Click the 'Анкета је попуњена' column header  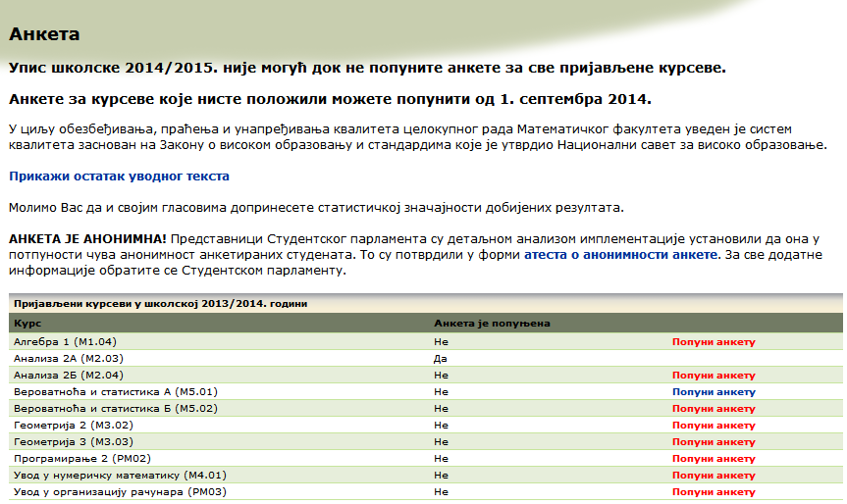click(492, 323)
